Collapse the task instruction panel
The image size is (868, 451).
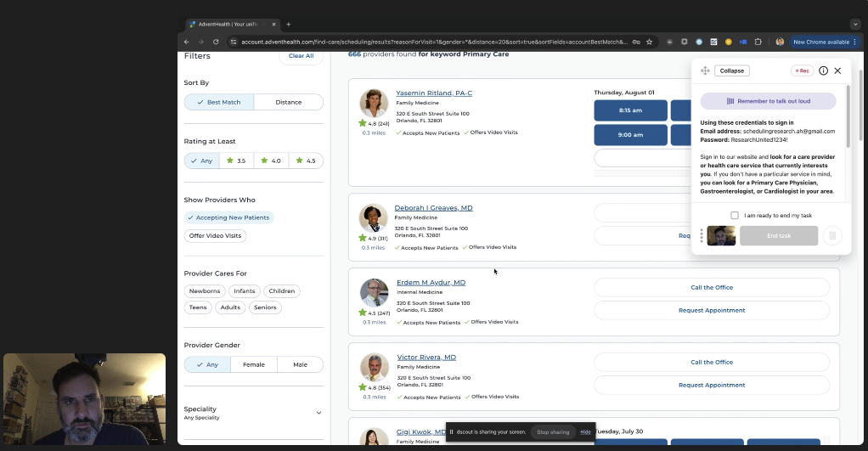pyautogui.click(x=732, y=70)
